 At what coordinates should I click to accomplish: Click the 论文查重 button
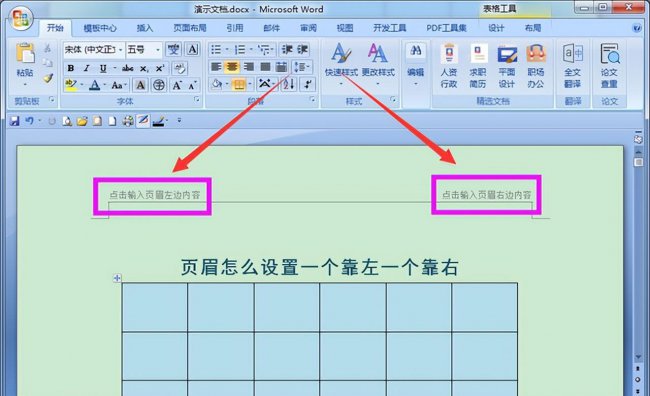609,66
